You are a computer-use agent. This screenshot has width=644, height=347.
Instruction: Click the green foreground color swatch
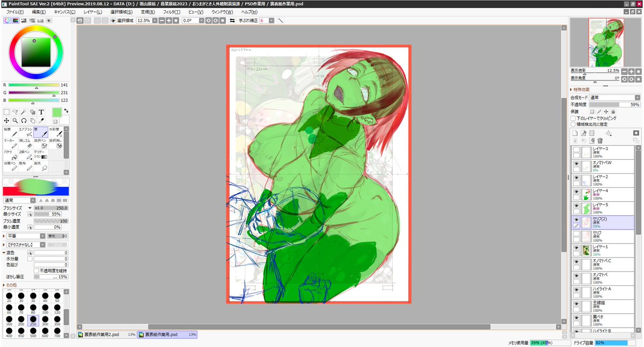[57, 112]
